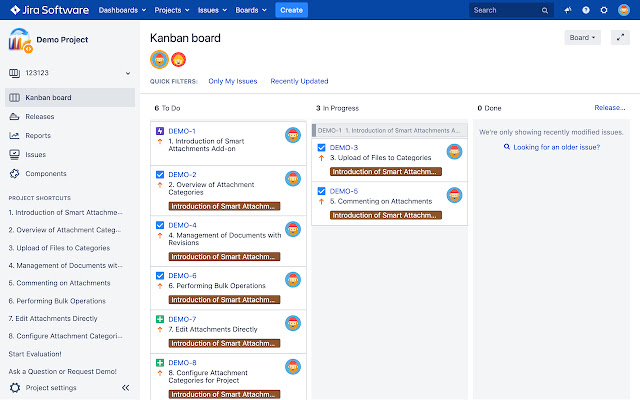
Task: Filter by the first assignee avatar under Kanban board
Action: tap(159, 60)
